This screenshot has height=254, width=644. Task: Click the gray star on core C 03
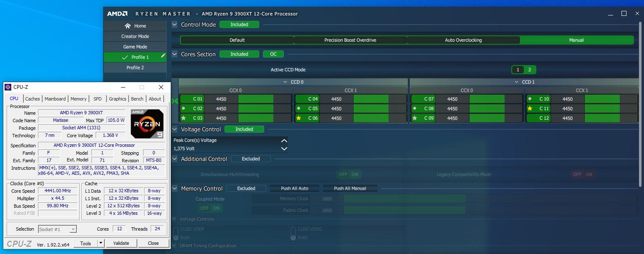[x=183, y=118]
